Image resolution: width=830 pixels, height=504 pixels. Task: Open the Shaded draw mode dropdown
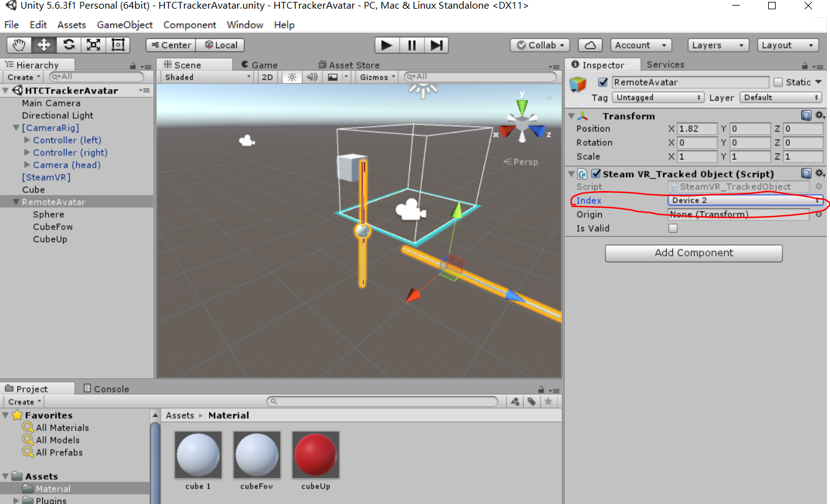(x=207, y=77)
